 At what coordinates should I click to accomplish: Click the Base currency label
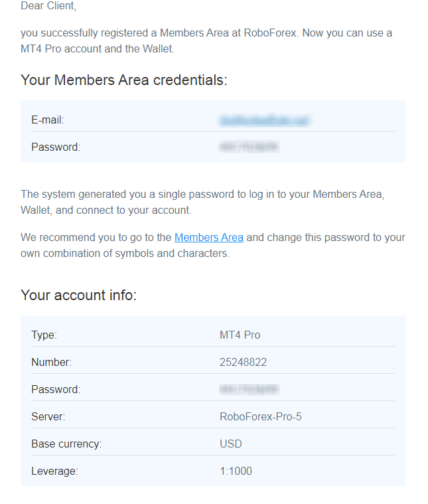(x=66, y=444)
